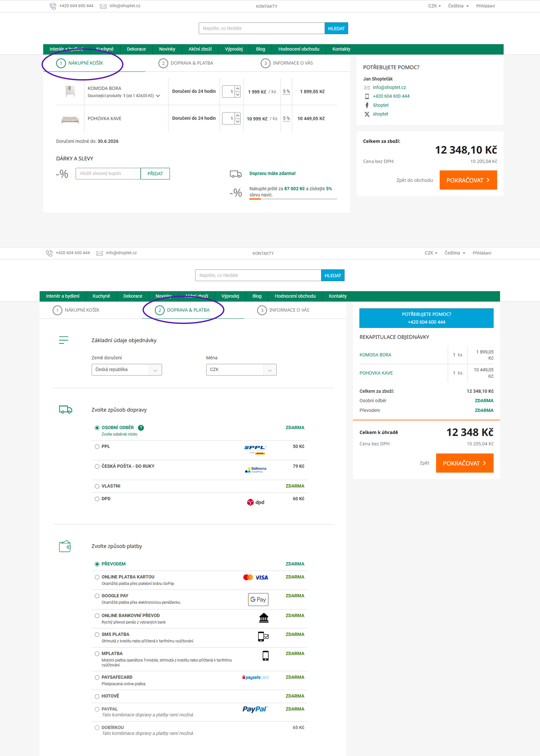Screen dimensions: 540x756
Task: Click HLEDAT on the Doprava & platba page
Action: (x=333, y=276)
